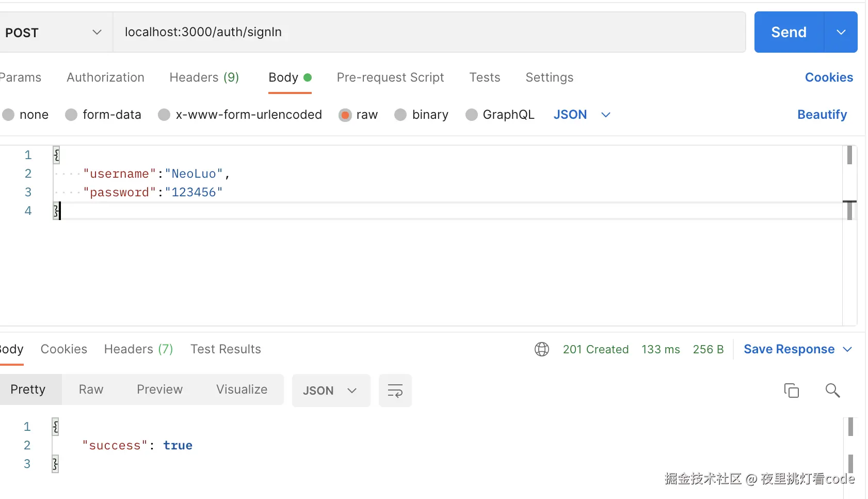Click the Cookies link near Send
This screenshot has width=868, height=499.
coord(829,77)
